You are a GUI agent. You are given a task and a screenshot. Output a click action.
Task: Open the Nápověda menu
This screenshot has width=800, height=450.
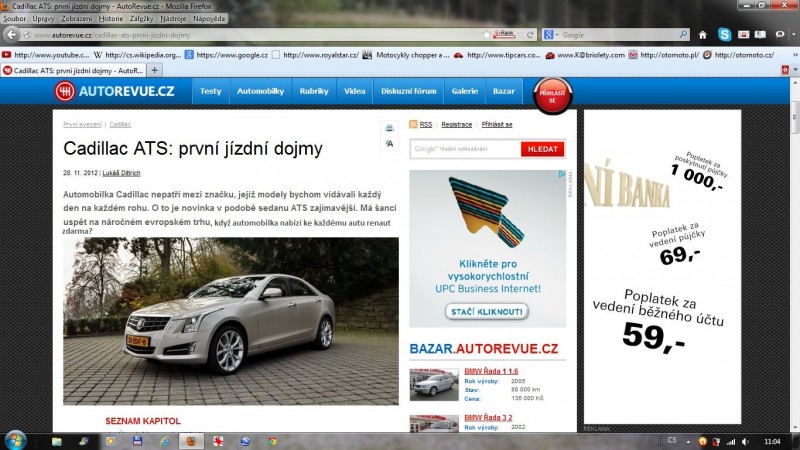(209, 18)
